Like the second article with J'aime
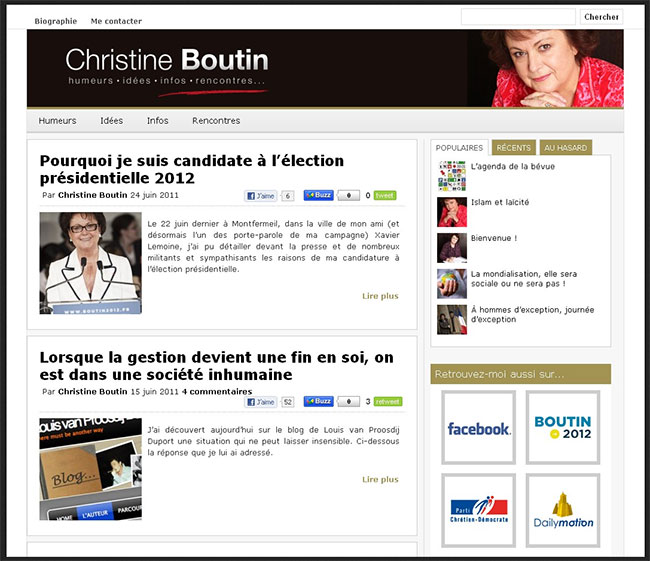The width and height of the screenshot is (650, 561). [x=261, y=402]
